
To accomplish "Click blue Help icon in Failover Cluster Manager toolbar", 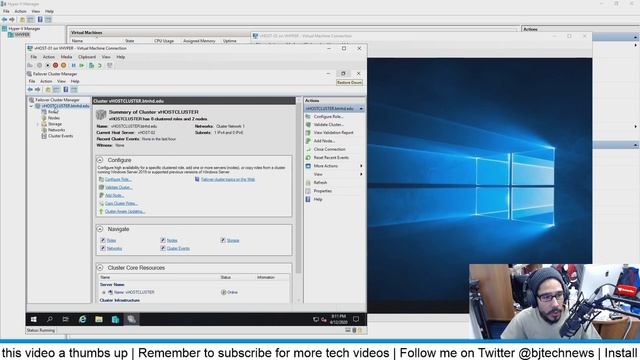I will [x=65, y=89].
